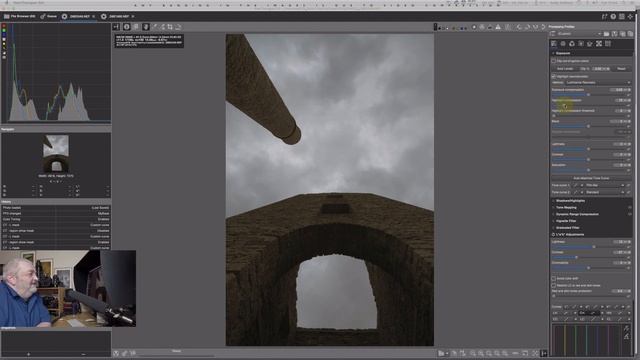Enable Restrict LC to red and skin tones
Image resolution: width=640 pixels, height=360 pixels.
(x=554, y=285)
